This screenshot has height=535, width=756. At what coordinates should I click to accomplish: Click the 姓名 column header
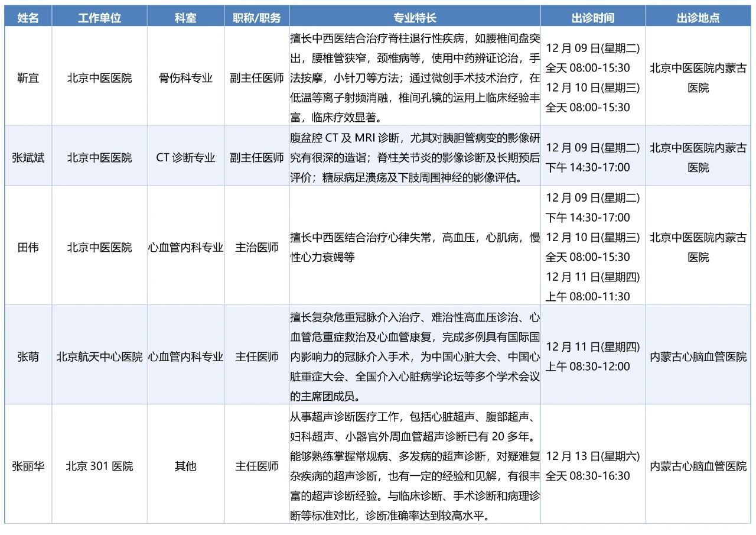pos(28,18)
